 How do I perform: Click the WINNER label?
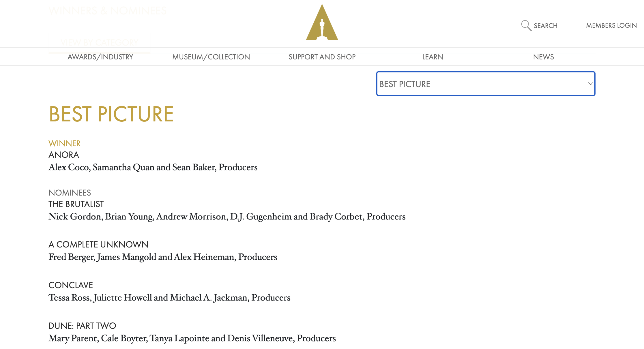65,143
